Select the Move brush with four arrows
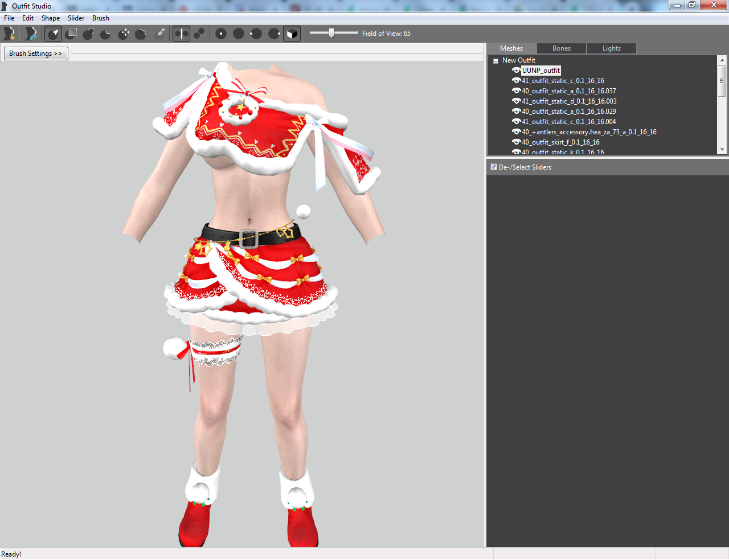Screen dimensions: 729x560 point(124,34)
